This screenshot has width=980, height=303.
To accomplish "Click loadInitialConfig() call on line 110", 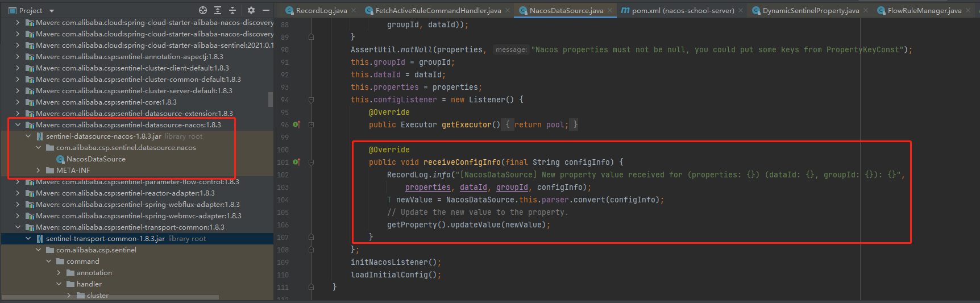I will point(396,275).
